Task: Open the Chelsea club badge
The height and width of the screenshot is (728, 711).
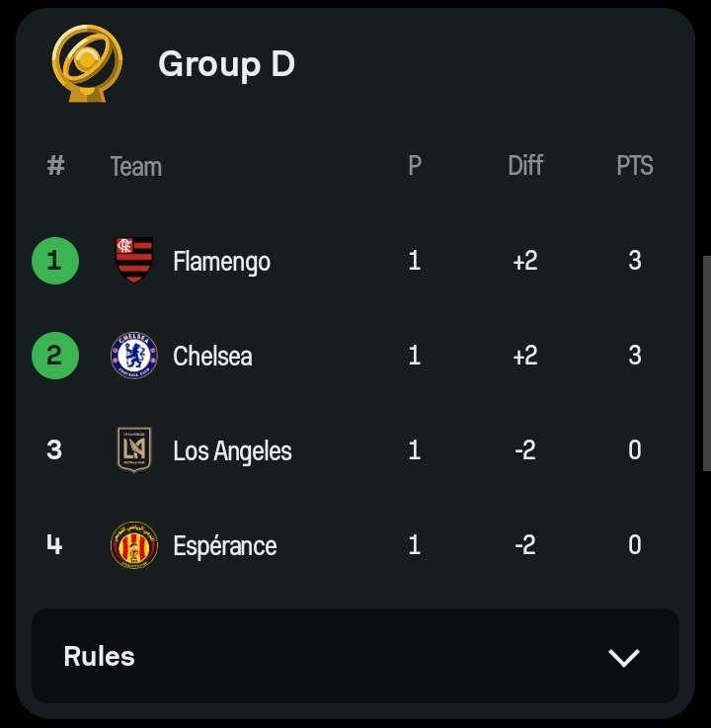Action: click(x=134, y=356)
